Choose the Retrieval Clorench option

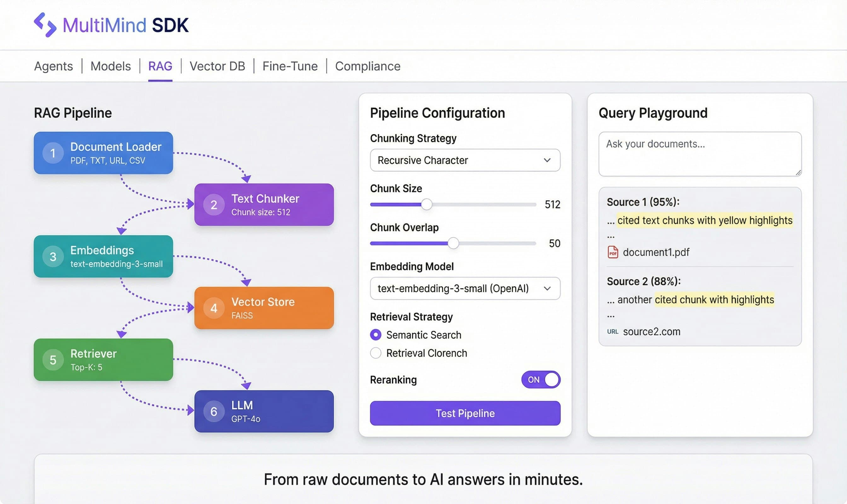pyautogui.click(x=376, y=353)
